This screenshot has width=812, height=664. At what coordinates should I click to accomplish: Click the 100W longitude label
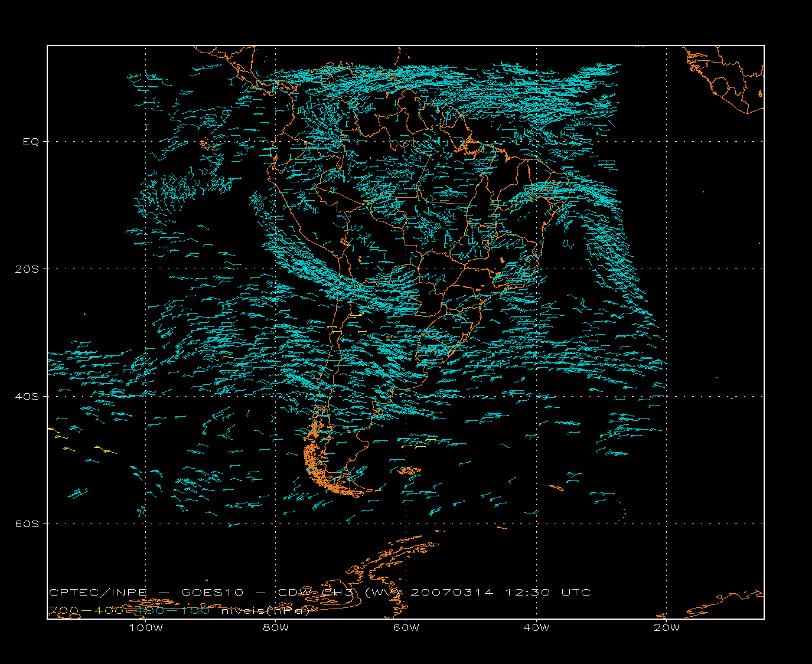pos(146,627)
